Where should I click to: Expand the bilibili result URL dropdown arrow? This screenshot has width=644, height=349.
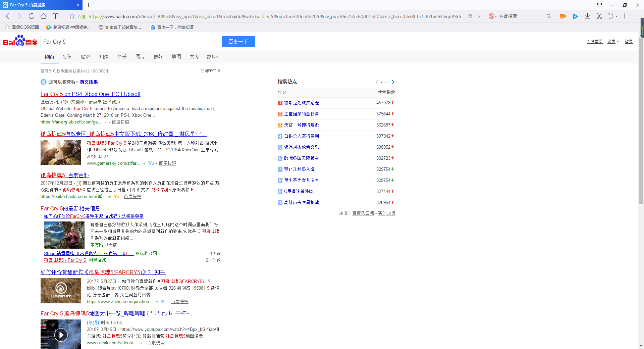(141, 343)
